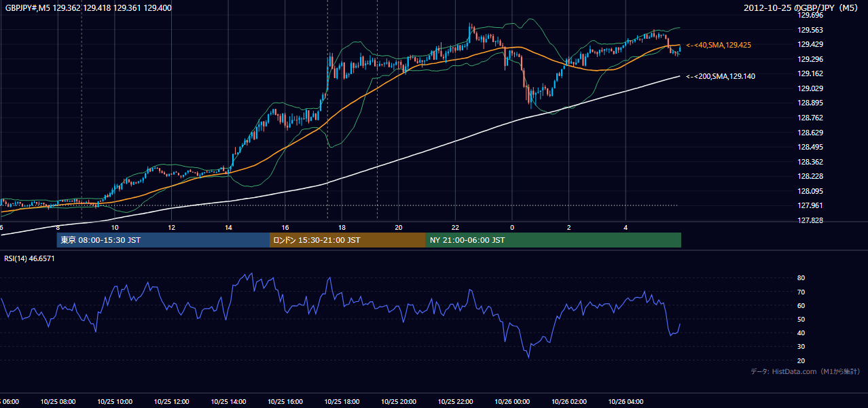This screenshot has height=408, width=868.
Task: Click price axis value 129.162
Action: tap(810, 73)
